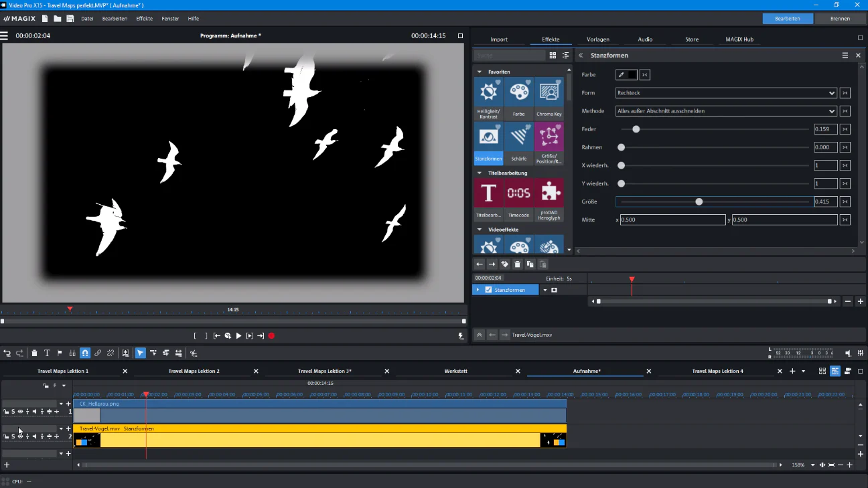Click the undo arrow in the timeline toolbar
Viewport: 868px width, 488px height.
coord(7,353)
